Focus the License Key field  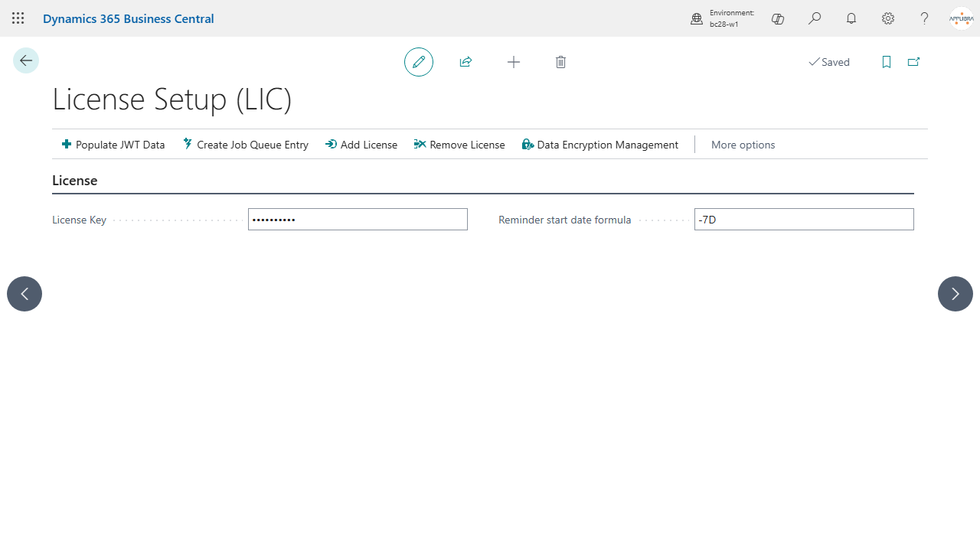(358, 220)
